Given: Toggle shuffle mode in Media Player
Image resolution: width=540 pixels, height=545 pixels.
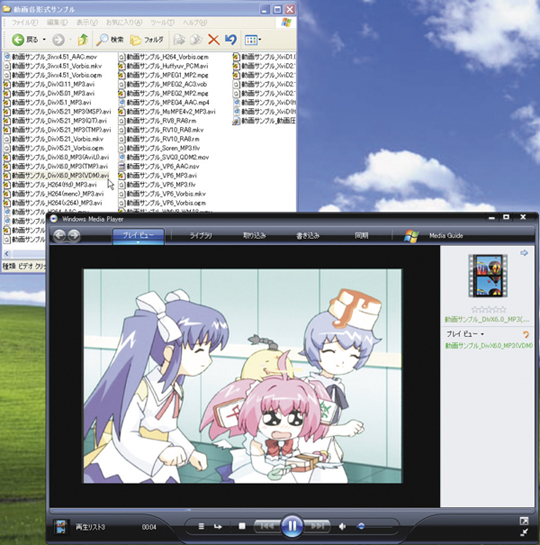Looking at the screenshot, I should tap(201, 527).
